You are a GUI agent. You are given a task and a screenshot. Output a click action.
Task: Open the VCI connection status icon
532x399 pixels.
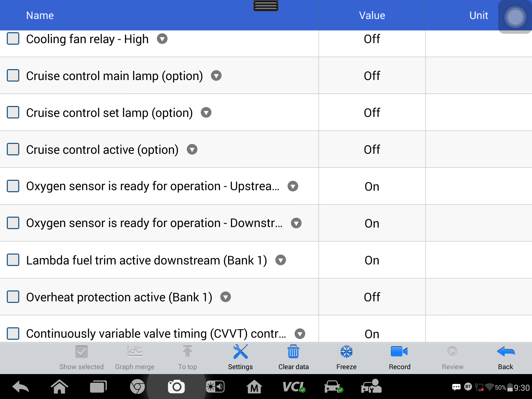(x=294, y=387)
